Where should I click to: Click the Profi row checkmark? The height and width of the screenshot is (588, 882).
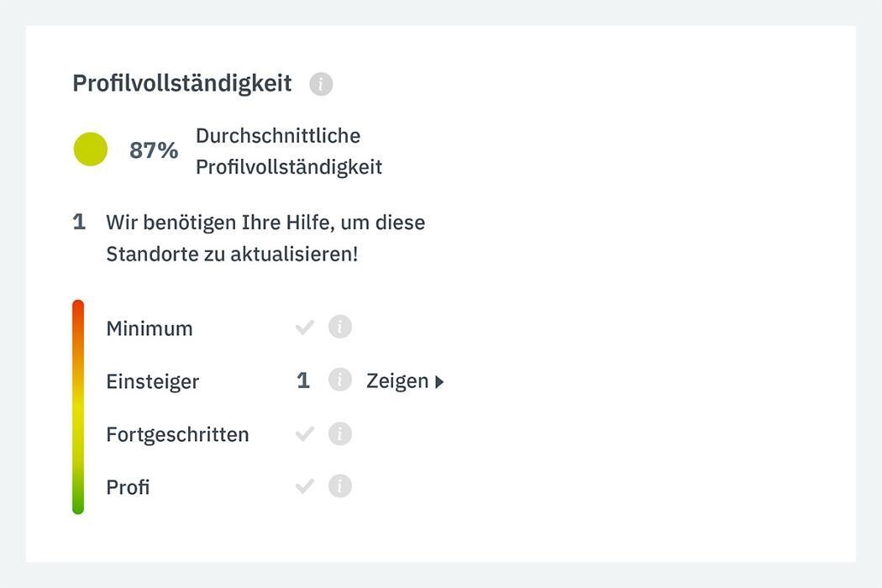click(305, 486)
